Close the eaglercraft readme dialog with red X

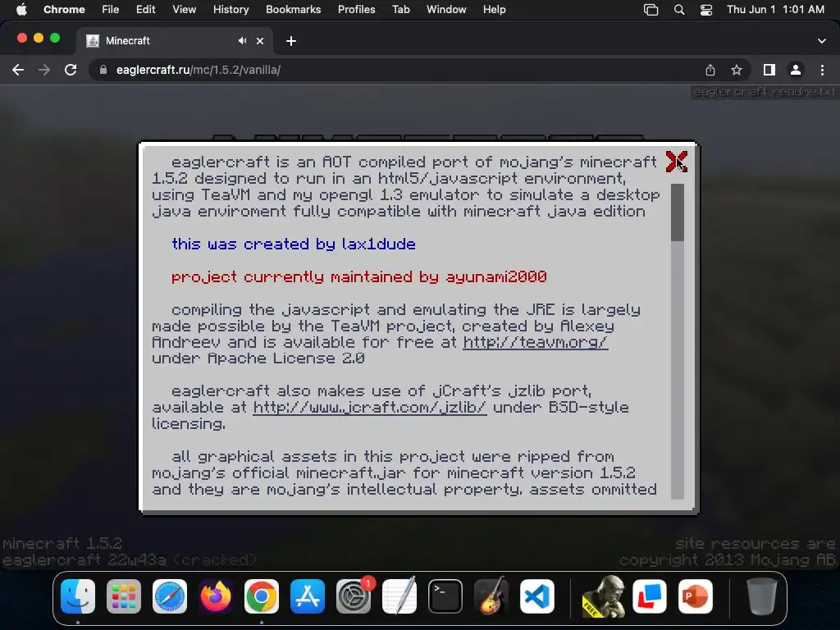coord(676,162)
